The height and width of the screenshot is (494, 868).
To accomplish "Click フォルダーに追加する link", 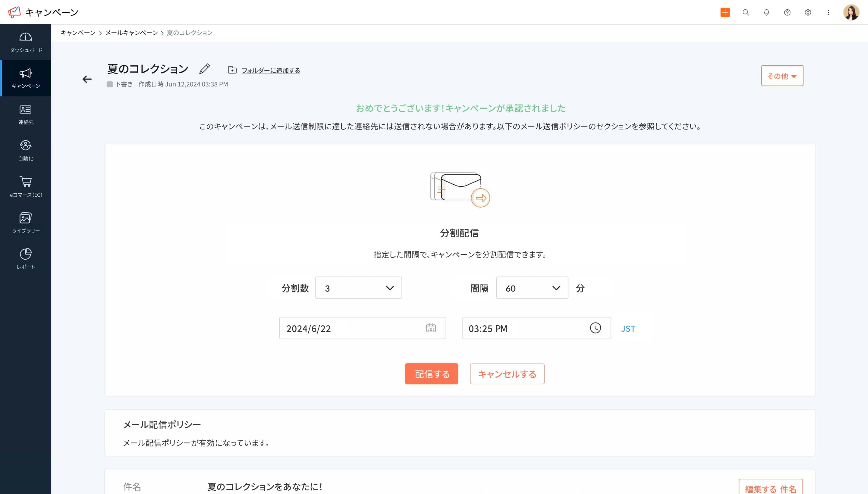I will click(x=271, y=70).
